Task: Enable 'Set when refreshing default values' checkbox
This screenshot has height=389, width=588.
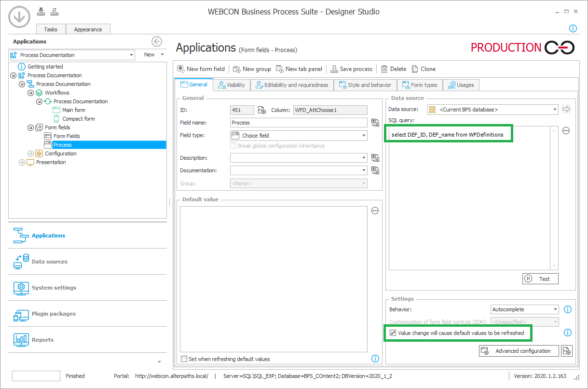Action: click(x=184, y=359)
